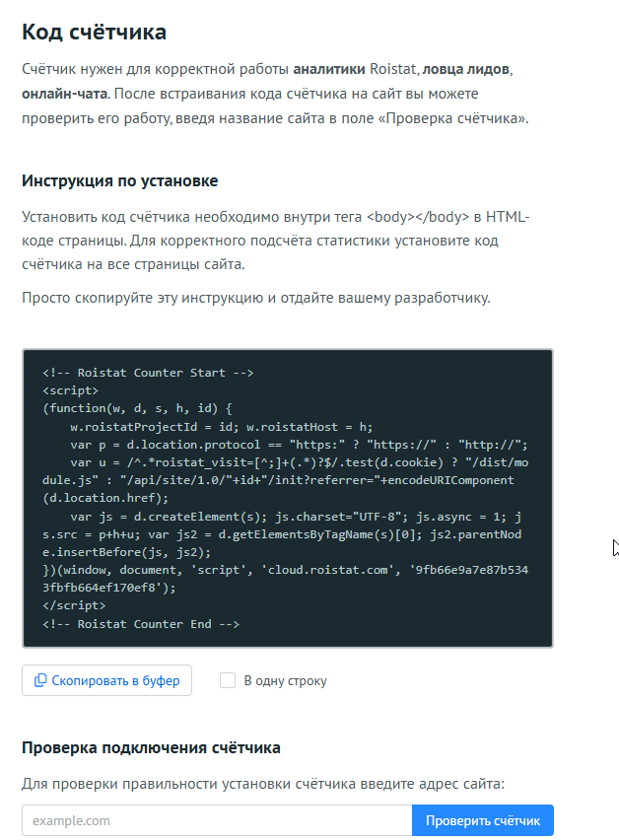This screenshot has width=619, height=840.
Task: Click the "Просто скопируйте эту инструкцию" paragraph
Action: (255, 298)
